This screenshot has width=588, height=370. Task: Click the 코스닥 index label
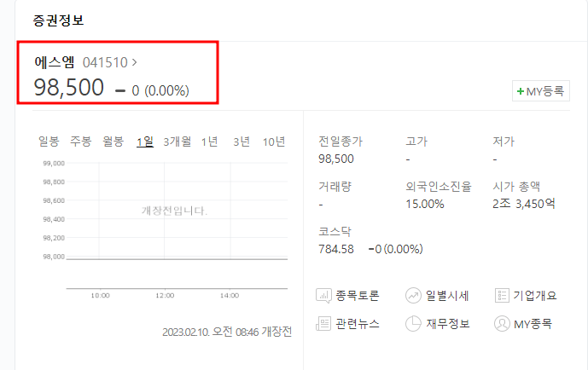[x=335, y=231]
